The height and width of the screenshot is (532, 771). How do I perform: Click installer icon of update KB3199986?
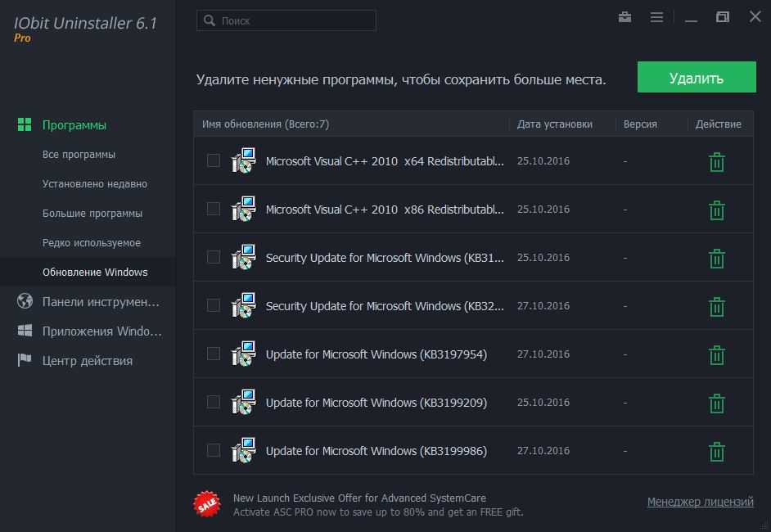tap(244, 450)
